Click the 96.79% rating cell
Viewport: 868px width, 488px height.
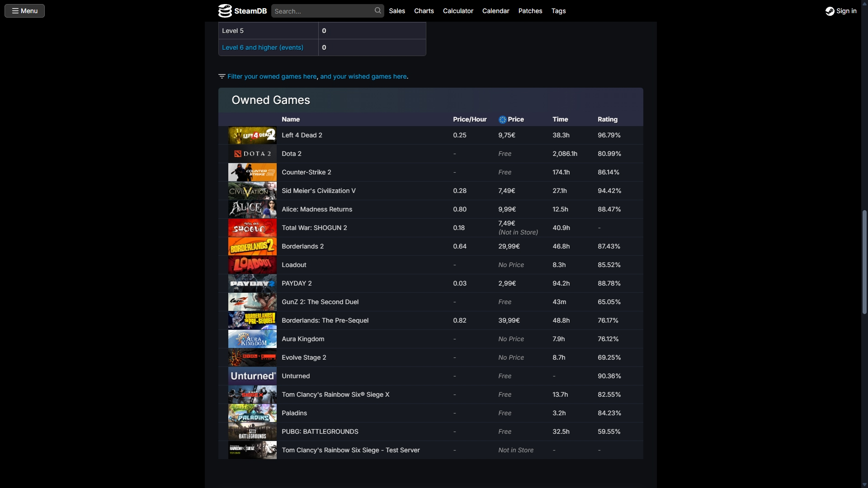pos(609,135)
